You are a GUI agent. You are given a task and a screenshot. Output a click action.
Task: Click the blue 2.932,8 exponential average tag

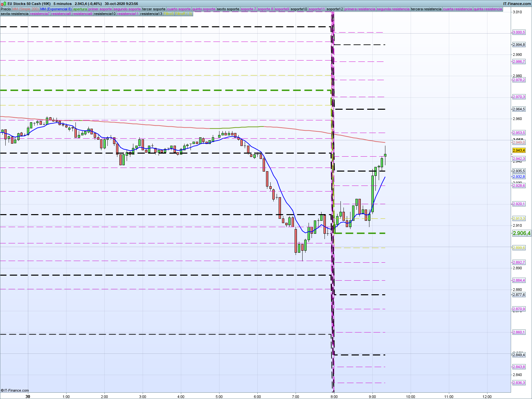coord(519,177)
